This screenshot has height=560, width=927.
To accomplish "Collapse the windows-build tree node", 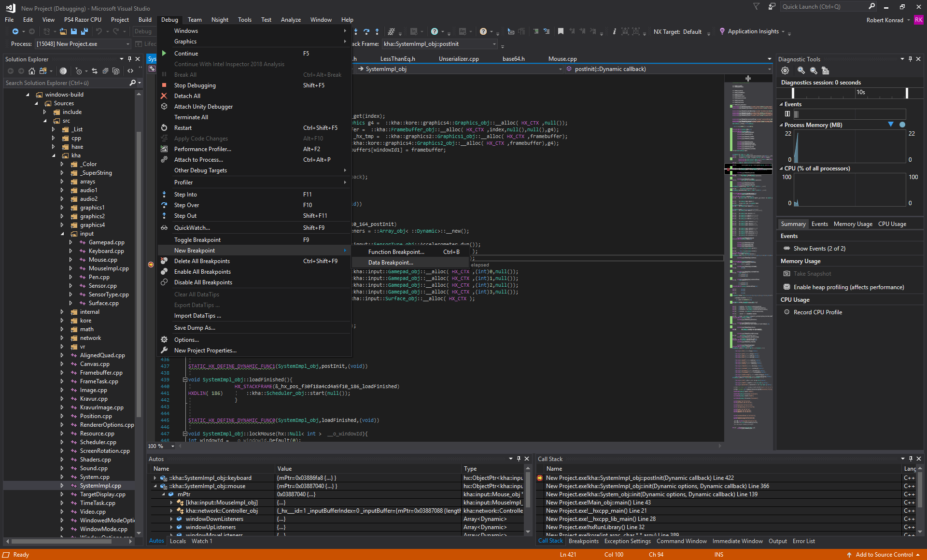I will pyautogui.click(x=28, y=95).
